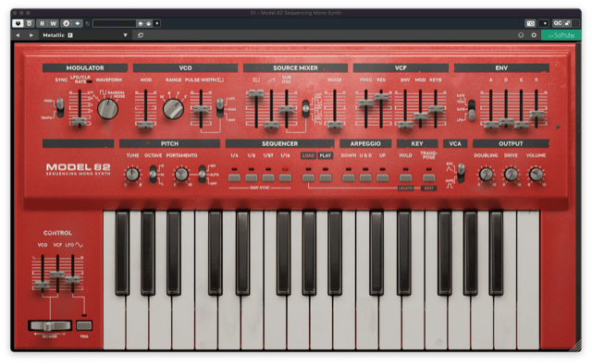Viewport: 592px width, 364px height.
Task: Click the VCF FREQ slider handle
Action: (366, 103)
